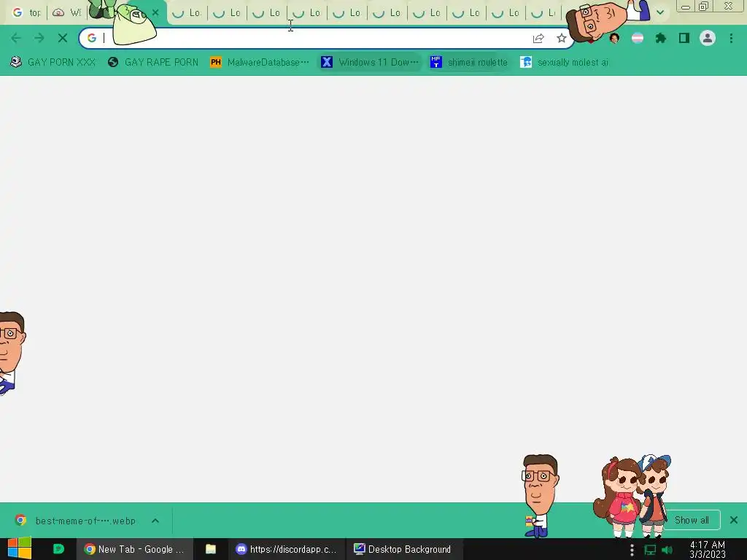Viewport: 747px width, 560px height.
Task: Open the clock showing 4:17 AM
Action: pyautogui.click(x=708, y=549)
